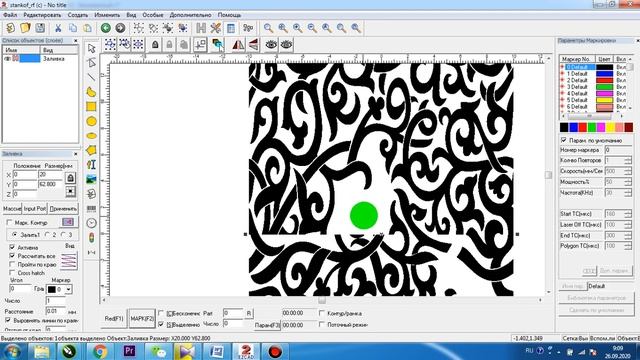Click the 'Скорость' stepper arrows
Image resolution: width=640 pixels, height=360 pixels.
[628, 171]
